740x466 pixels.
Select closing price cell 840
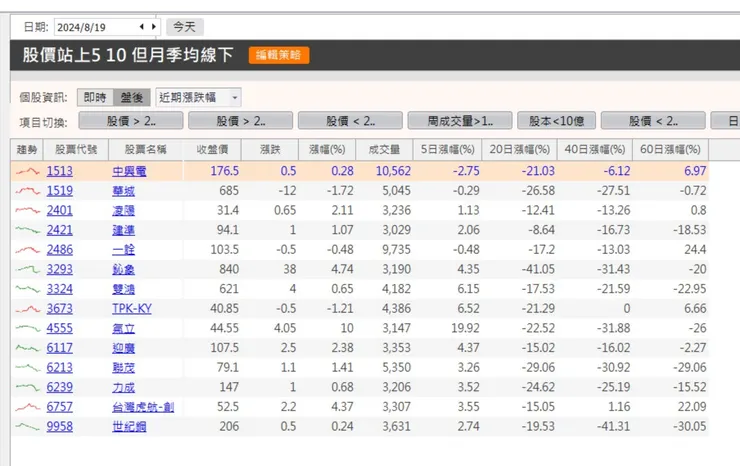tap(229, 269)
